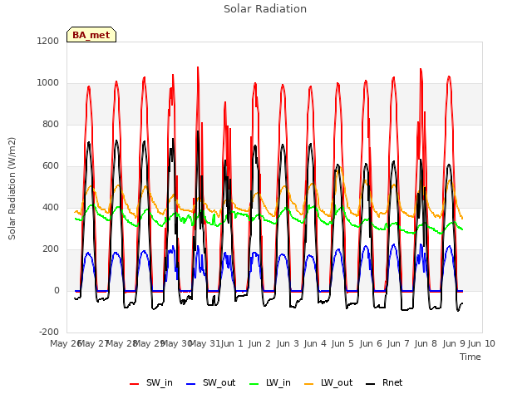
Task: Click the Jun 1 x-axis date label
Action: click(x=232, y=343)
